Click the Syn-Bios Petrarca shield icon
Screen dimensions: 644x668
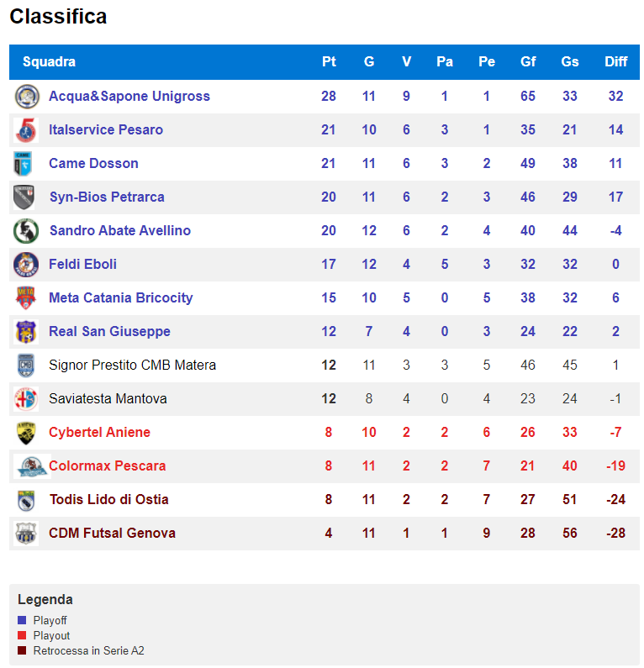pos(24,197)
